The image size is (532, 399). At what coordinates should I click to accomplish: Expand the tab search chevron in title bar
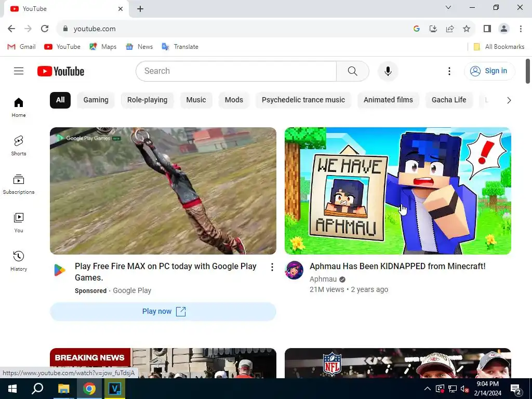coord(448,7)
